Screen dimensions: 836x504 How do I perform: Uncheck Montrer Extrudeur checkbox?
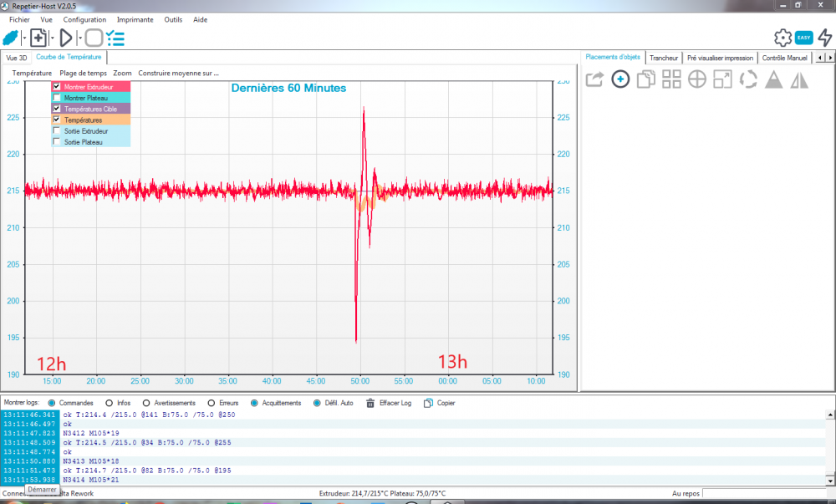57,86
